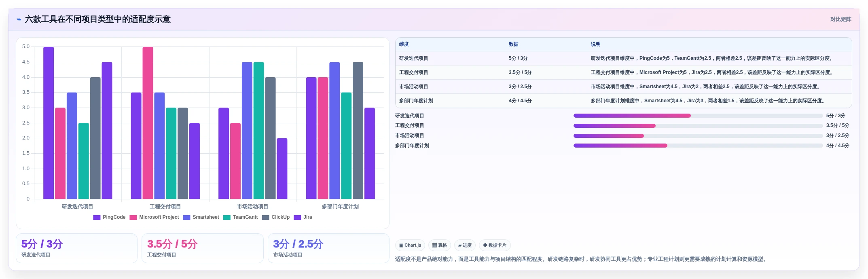
Task: Click the PingCode bar in 研发迭代项目 group
Action: 49,123
